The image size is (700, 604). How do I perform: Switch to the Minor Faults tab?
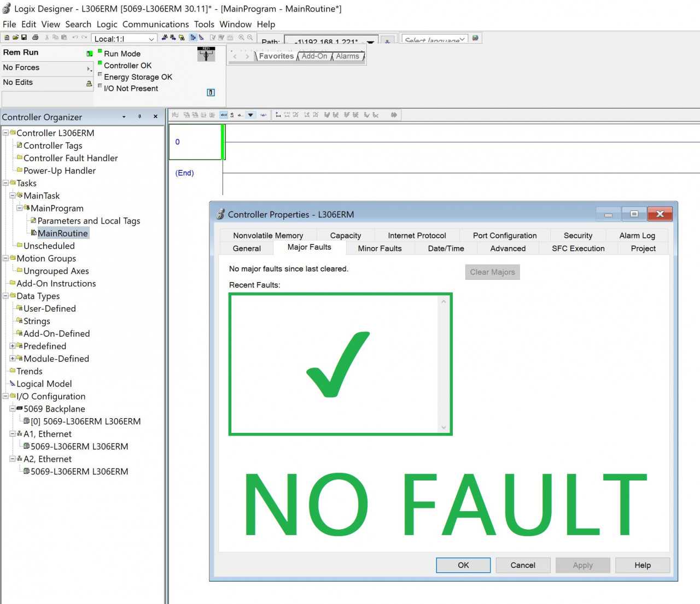pyautogui.click(x=380, y=249)
